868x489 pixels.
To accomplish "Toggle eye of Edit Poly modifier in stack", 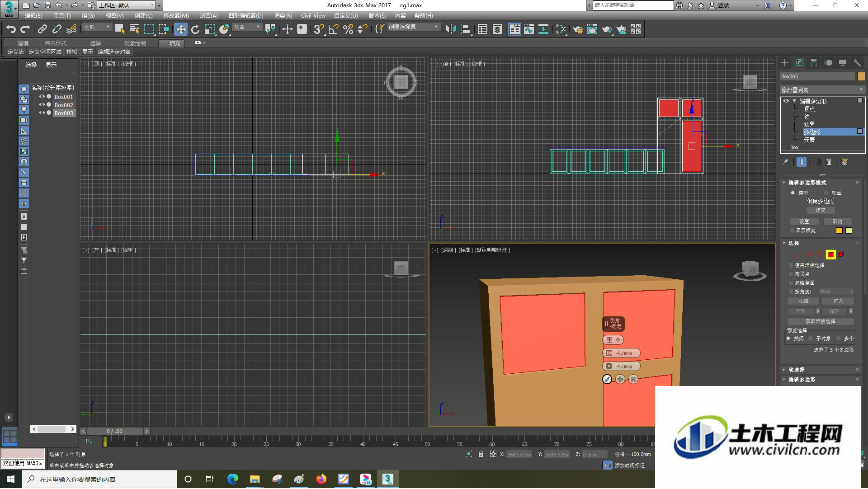I will click(786, 101).
